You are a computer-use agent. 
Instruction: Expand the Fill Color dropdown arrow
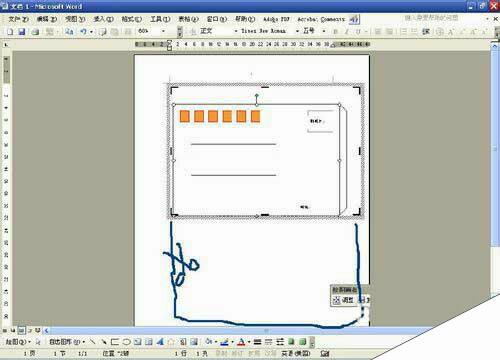(216, 342)
